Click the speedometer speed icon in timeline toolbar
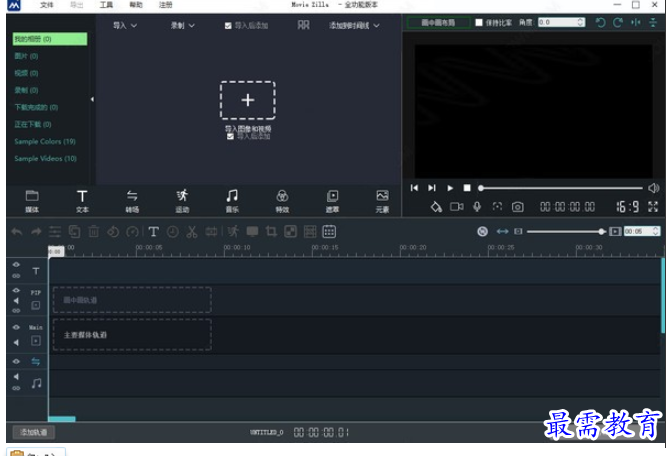 [x=132, y=231]
